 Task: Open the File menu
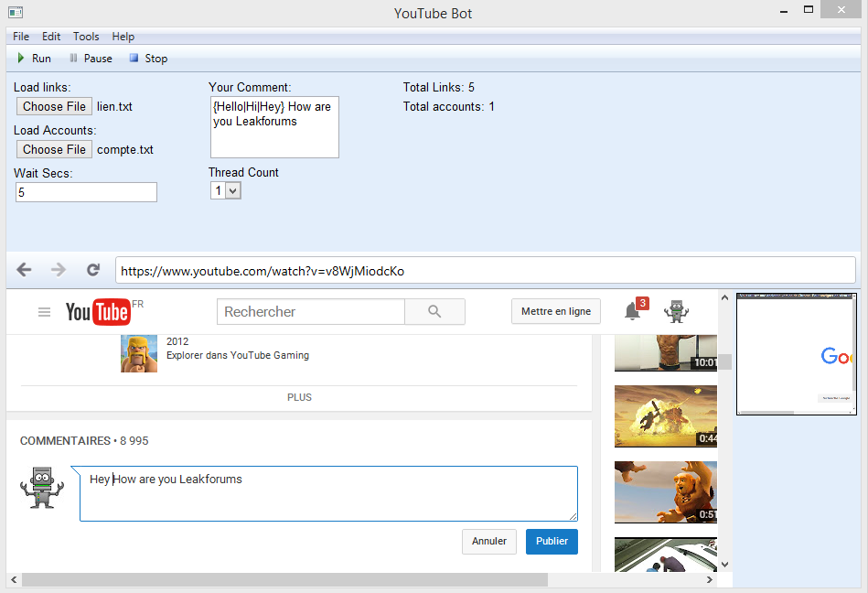point(21,37)
